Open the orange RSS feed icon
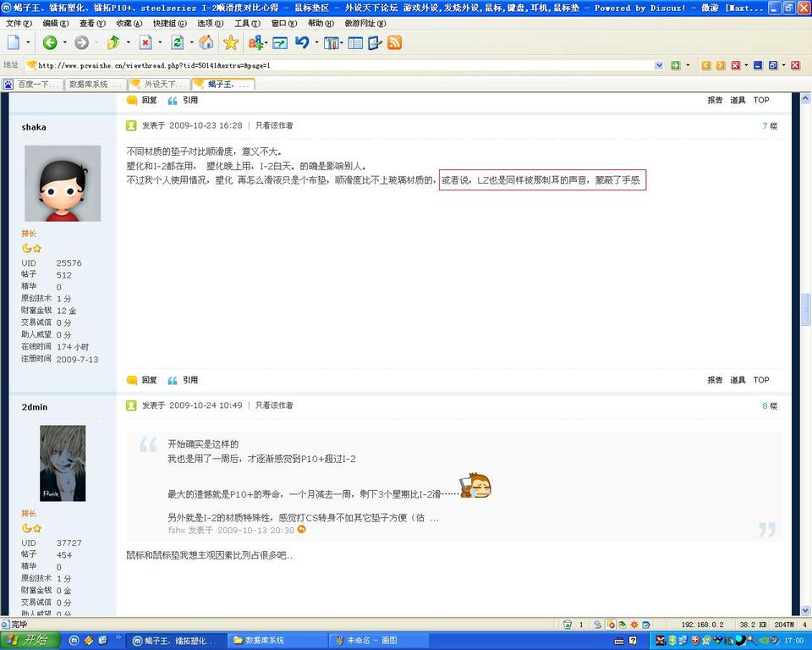 [x=394, y=42]
